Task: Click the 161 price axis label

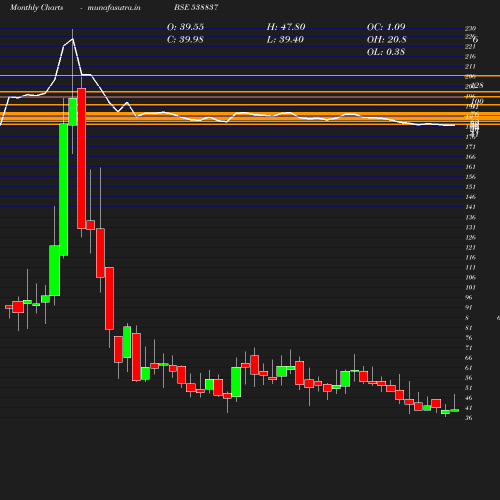Action: (470, 167)
